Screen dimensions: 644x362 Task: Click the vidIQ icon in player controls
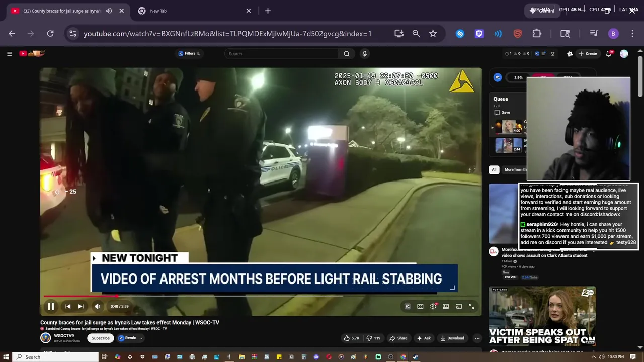[408, 306]
